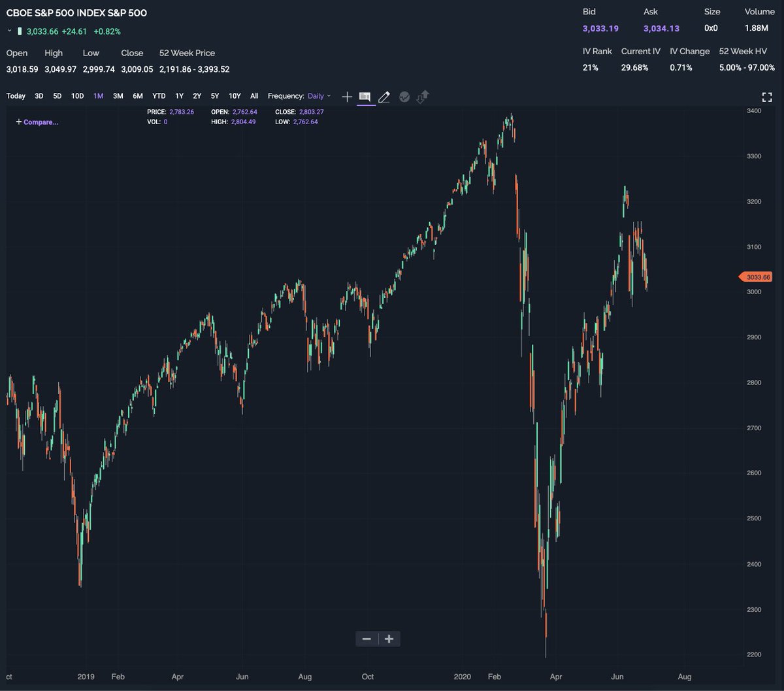
Task: Click the High value 3,049.97
Action: [61, 69]
